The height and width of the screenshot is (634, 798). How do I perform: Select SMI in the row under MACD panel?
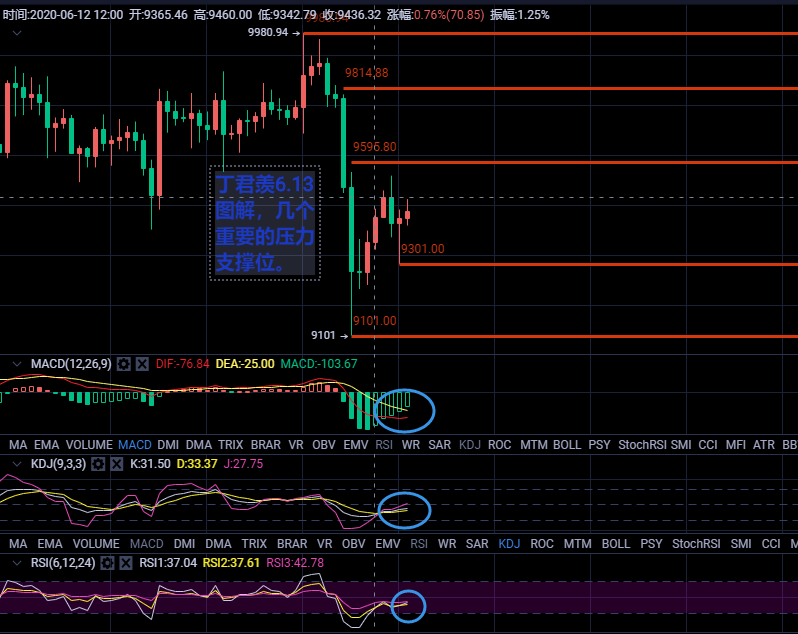(681, 445)
